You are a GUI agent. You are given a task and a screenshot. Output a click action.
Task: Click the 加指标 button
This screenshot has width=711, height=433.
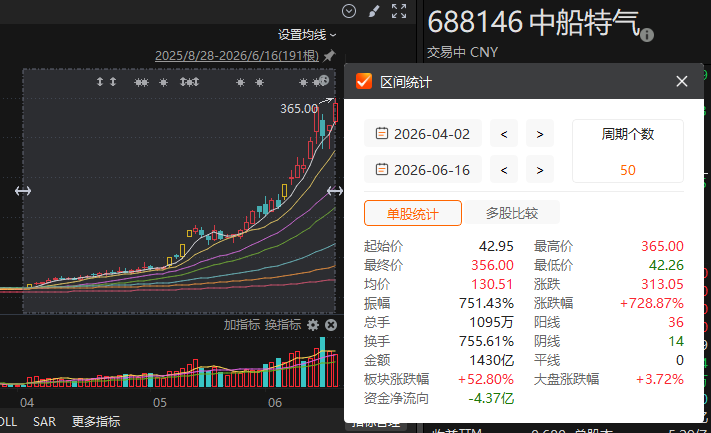coord(242,325)
